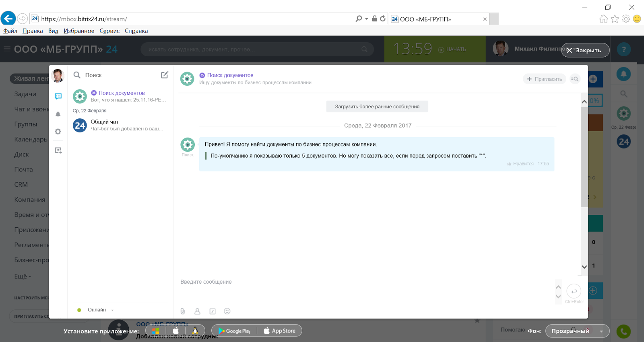Download the macOS desktop app

pyautogui.click(x=175, y=331)
